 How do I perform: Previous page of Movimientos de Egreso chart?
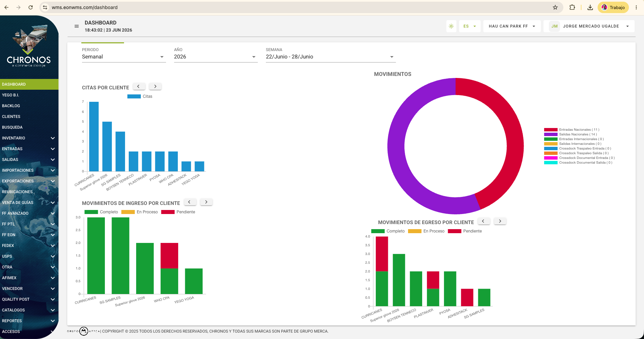[x=484, y=221]
